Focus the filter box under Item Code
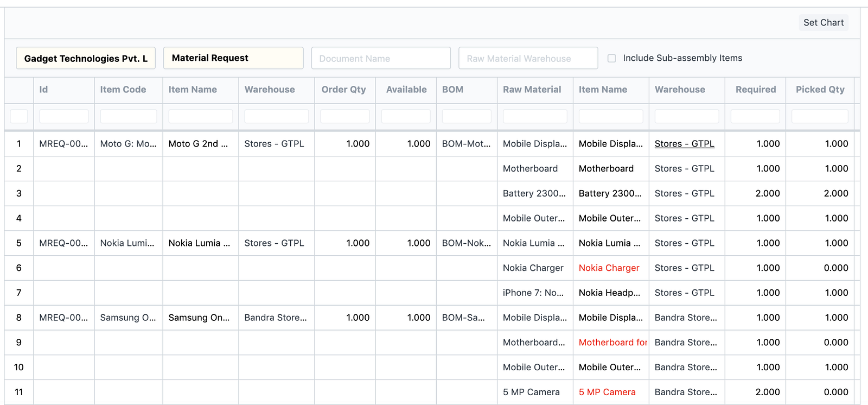 pos(129,116)
